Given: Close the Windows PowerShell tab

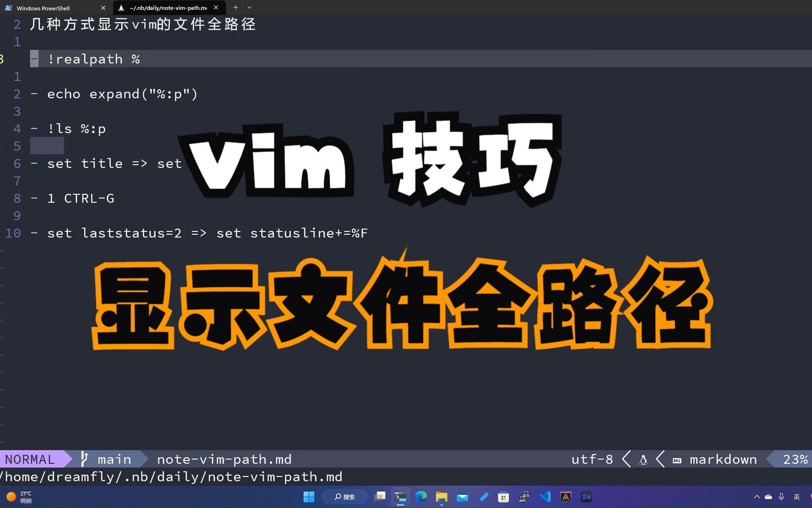Looking at the screenshot, I should point(103,8).
